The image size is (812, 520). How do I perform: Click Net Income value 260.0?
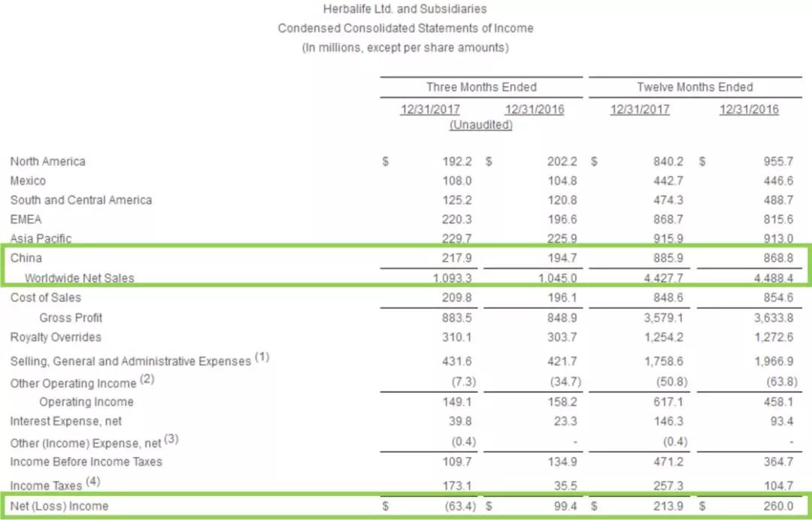[x=778, y=506]
